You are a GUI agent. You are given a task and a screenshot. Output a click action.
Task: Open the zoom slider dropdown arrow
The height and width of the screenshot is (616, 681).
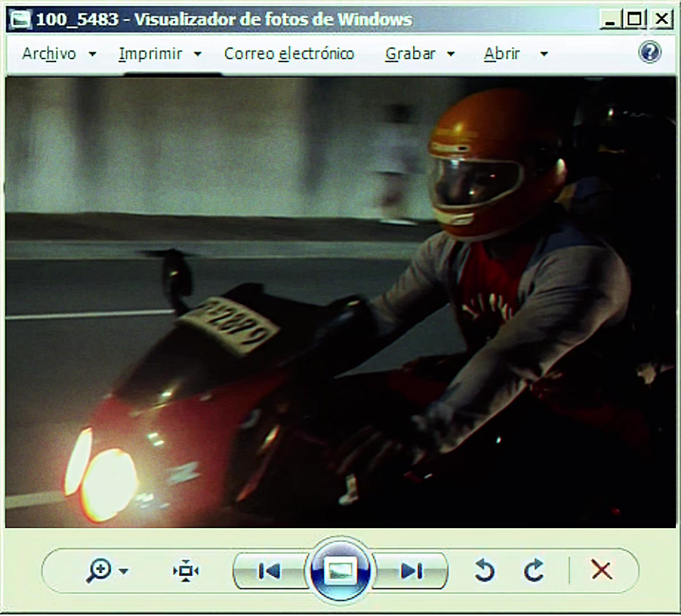[124, 572]
